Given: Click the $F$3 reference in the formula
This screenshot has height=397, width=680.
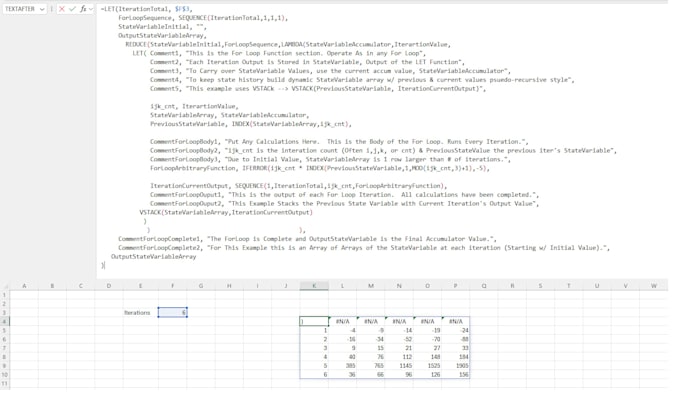Looking at the screenshot, I should click(x=182, y=9).
